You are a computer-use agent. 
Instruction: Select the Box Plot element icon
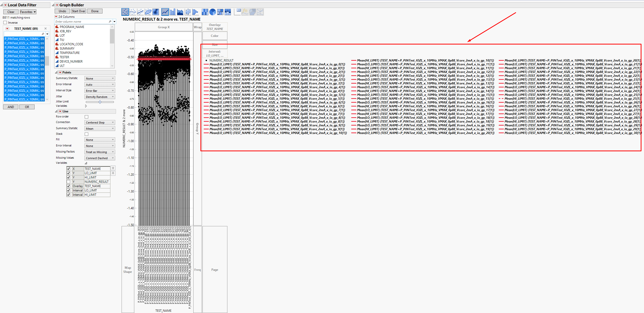pos(188,12)
